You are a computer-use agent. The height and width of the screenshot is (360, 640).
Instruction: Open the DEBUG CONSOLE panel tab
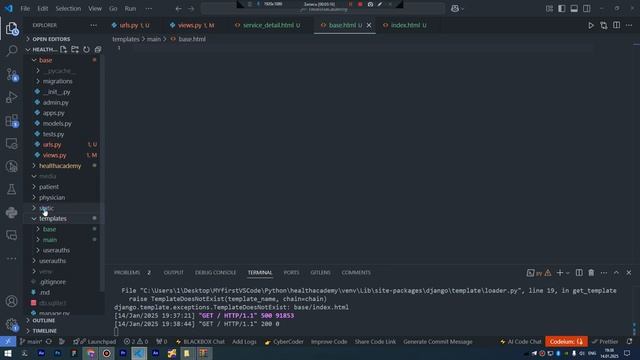click(x=216, y=273)
